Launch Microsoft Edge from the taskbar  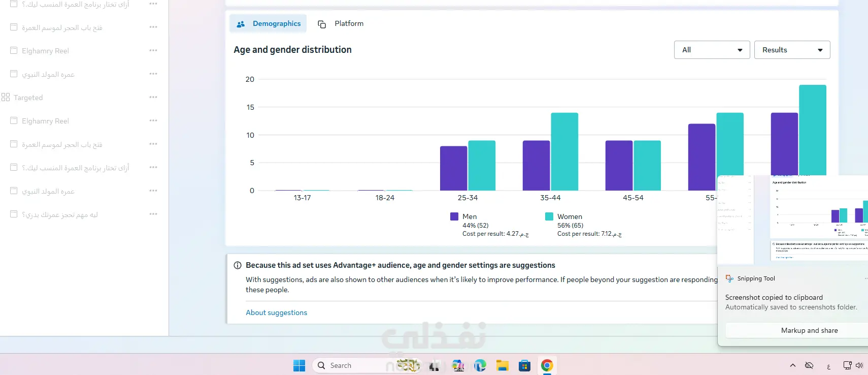[480, 365]
